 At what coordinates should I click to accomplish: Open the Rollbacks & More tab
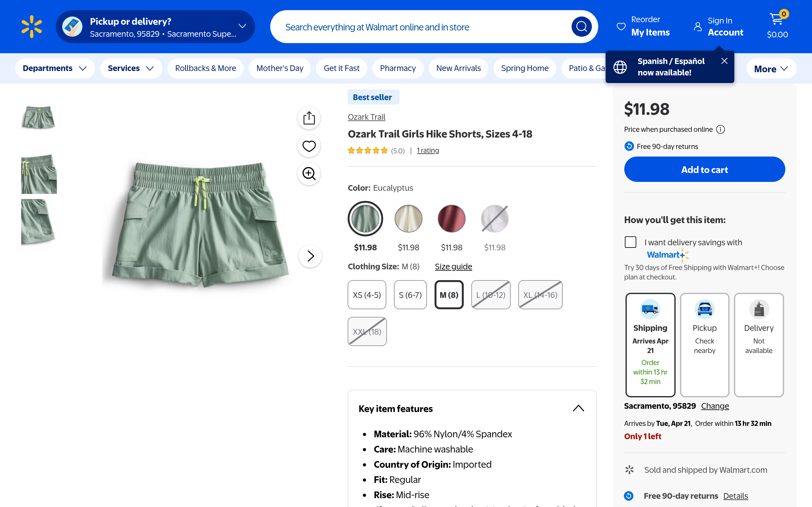205,68
